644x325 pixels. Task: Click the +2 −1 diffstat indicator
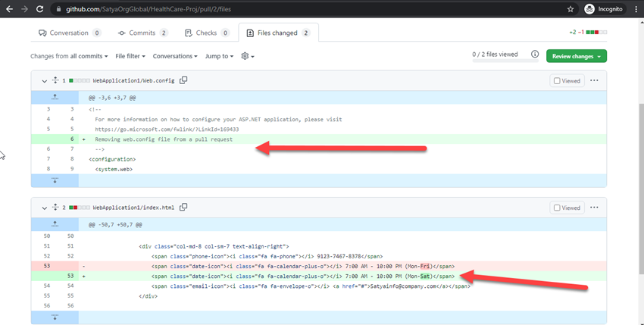point(588,32)
